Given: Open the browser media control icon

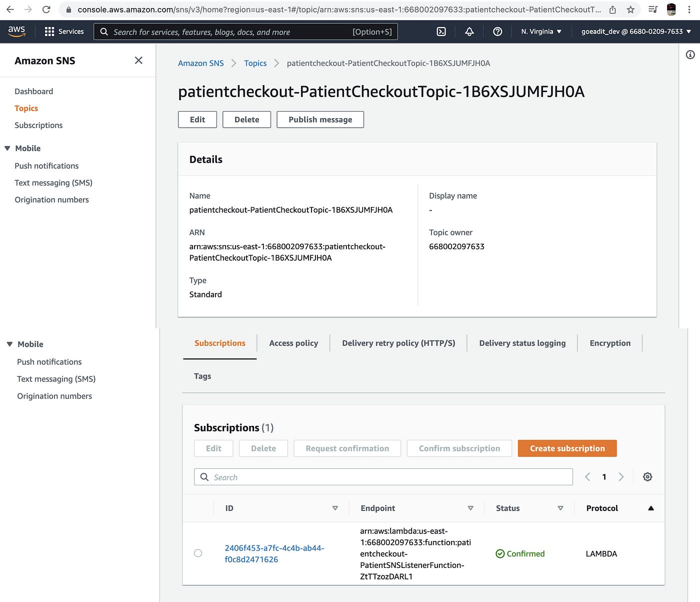Looking at the screenshot, I should click(652, 10).
